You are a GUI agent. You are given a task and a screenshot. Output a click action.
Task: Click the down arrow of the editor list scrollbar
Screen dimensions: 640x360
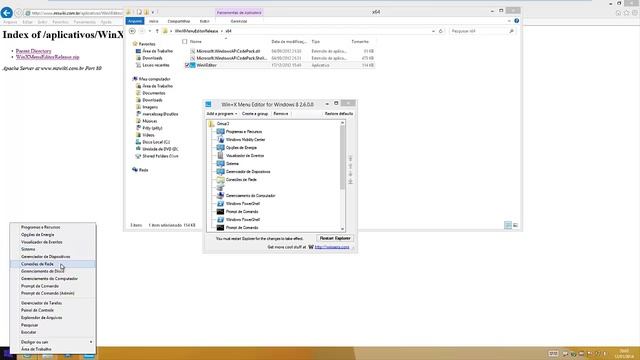[x=342, y=229]
